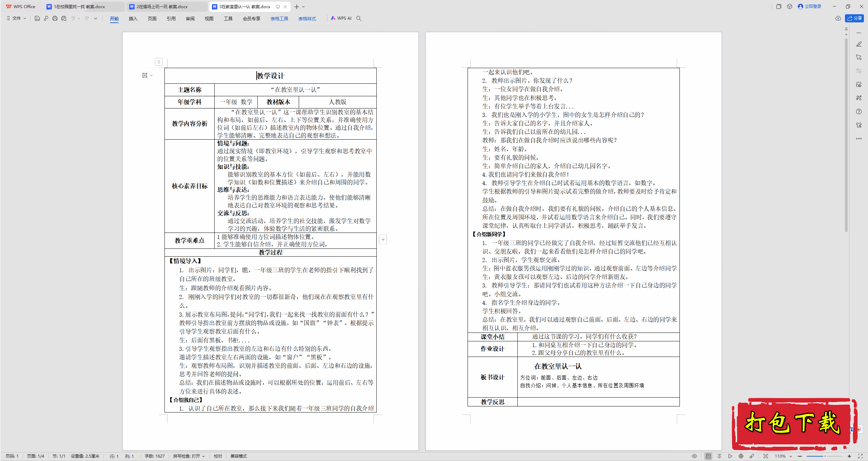
Task: Click the play slideshow icon in status bar
Action: (x=730, y=456)
